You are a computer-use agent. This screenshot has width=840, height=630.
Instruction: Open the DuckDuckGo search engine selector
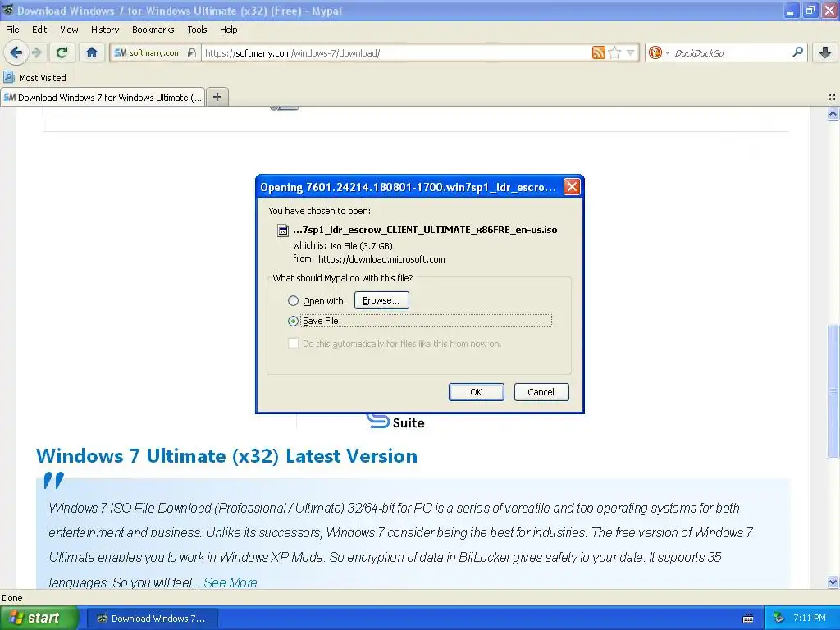point(659,52)
